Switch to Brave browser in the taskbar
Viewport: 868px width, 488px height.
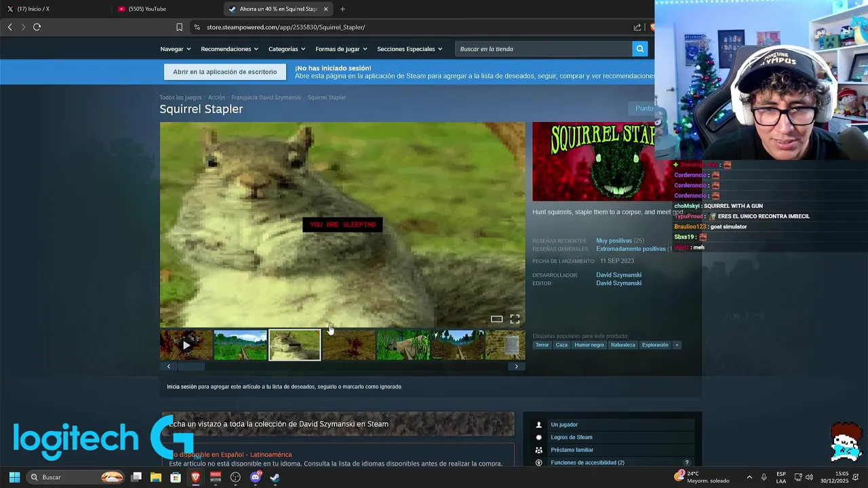coord(195,477)
